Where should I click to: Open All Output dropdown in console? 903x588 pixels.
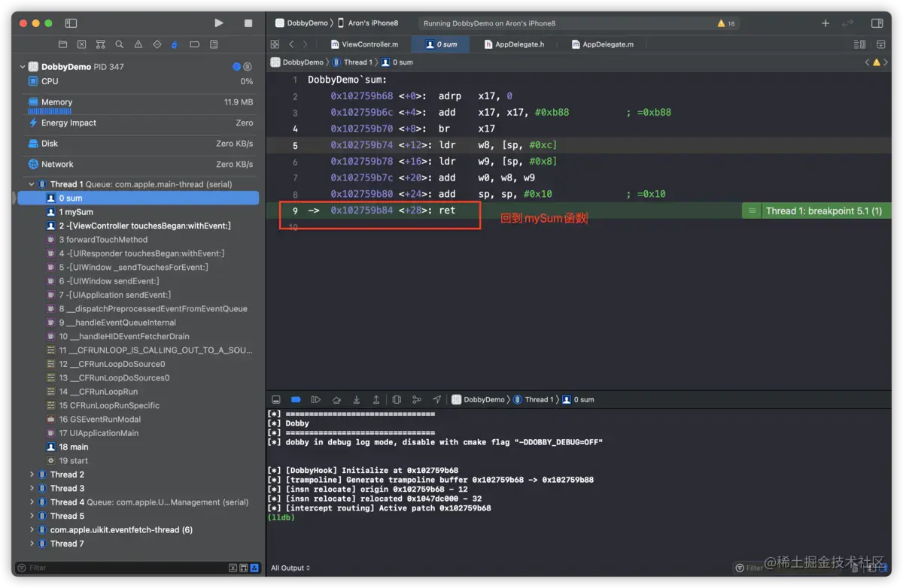[x=290, y=568]
